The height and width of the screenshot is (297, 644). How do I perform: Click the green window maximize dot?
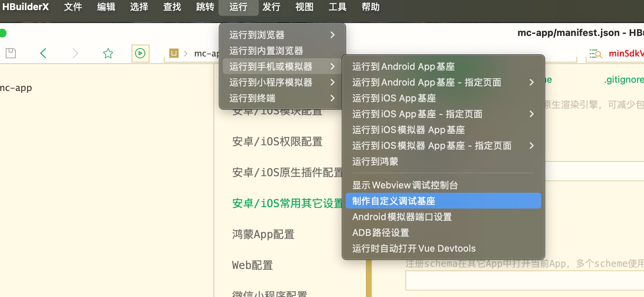pos(3,33)
